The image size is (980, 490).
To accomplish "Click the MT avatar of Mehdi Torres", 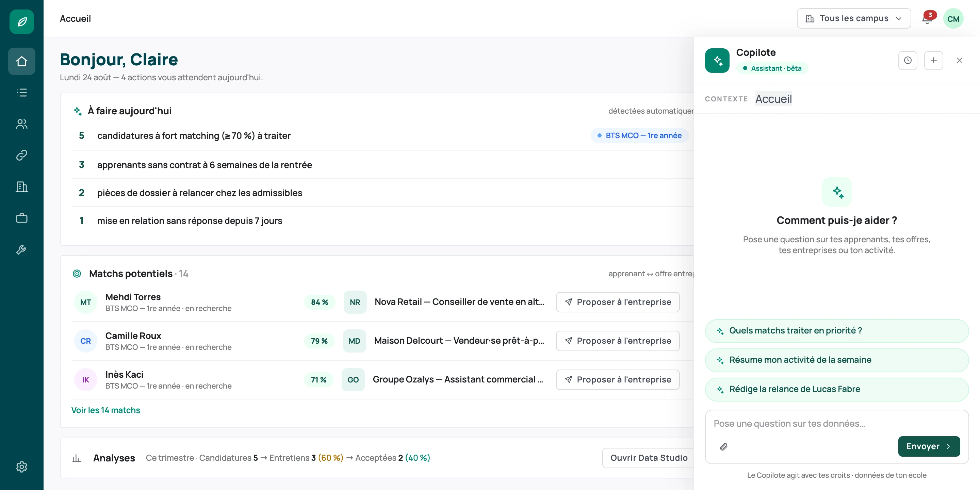I will point(86,302).
